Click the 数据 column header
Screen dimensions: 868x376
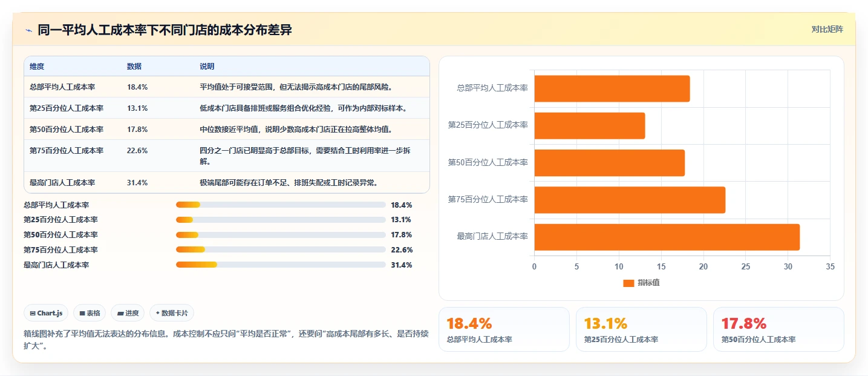134,67
